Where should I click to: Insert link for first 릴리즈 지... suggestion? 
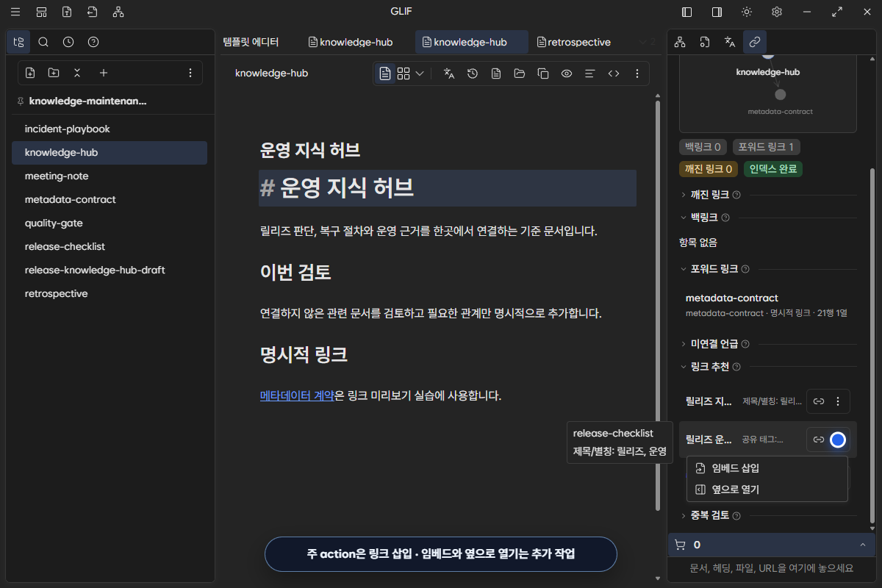coord(818,401)
